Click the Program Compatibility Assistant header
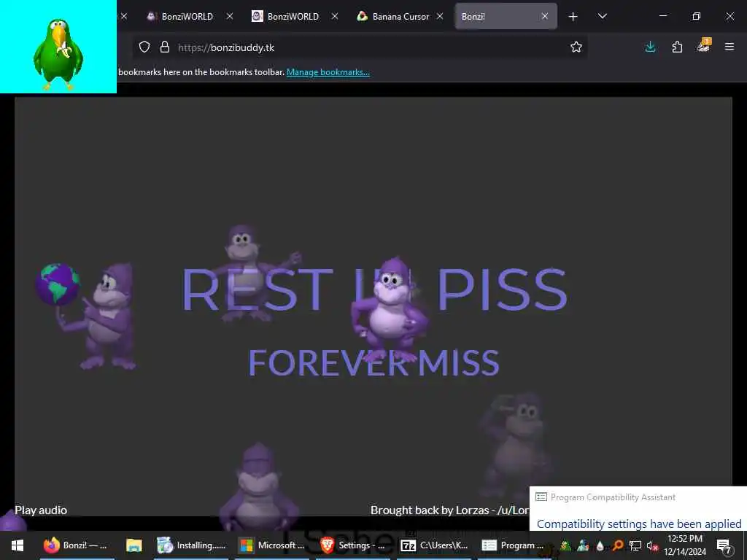 pos(613,497)
